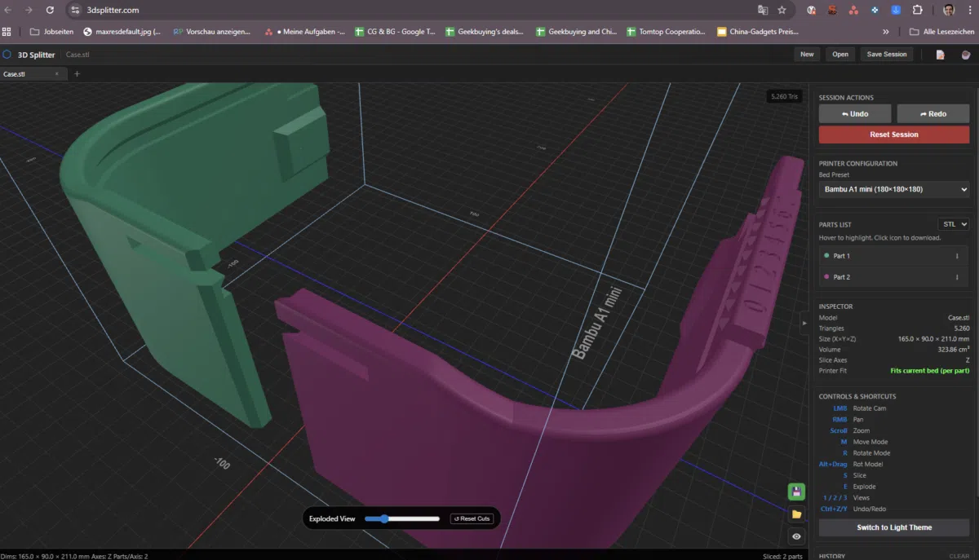
Task: Toggle the viewport visibility eye control
Action: (x=795, y=536)
